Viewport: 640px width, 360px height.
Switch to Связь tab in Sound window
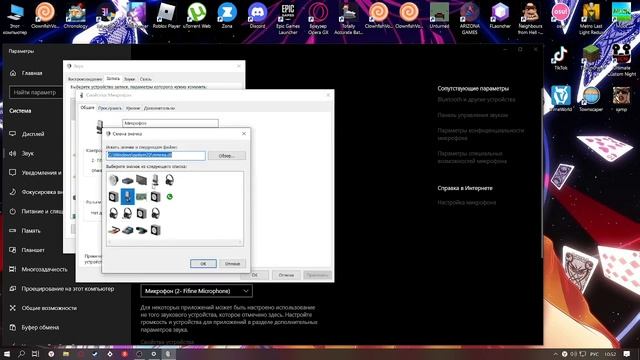146,79
